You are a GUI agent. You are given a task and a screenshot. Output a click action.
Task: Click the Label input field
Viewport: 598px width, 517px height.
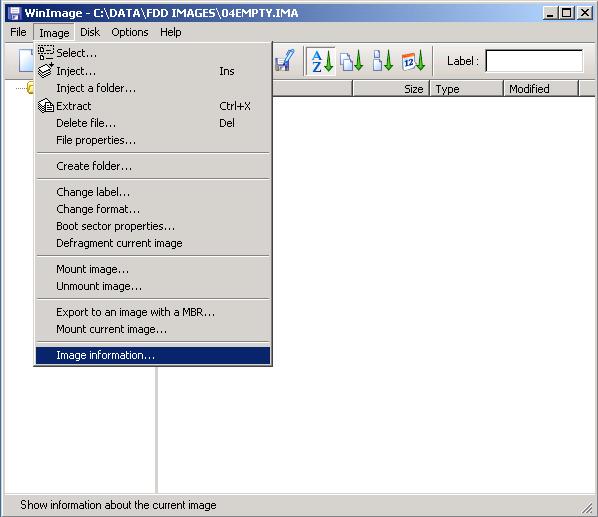pos(534,61)
